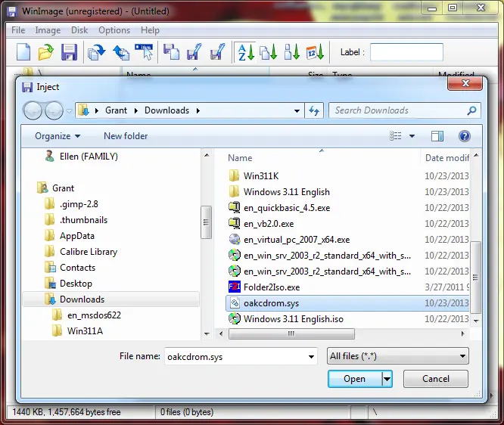
Task: Open the Help menu
Action: [150, 30]
